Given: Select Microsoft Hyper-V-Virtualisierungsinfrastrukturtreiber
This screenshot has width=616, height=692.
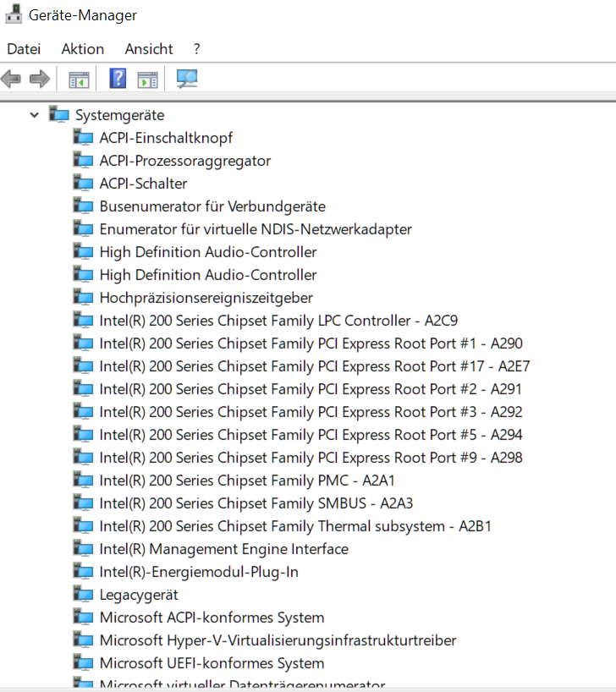Looking at the screenshot, I should [x=278, y=640].
